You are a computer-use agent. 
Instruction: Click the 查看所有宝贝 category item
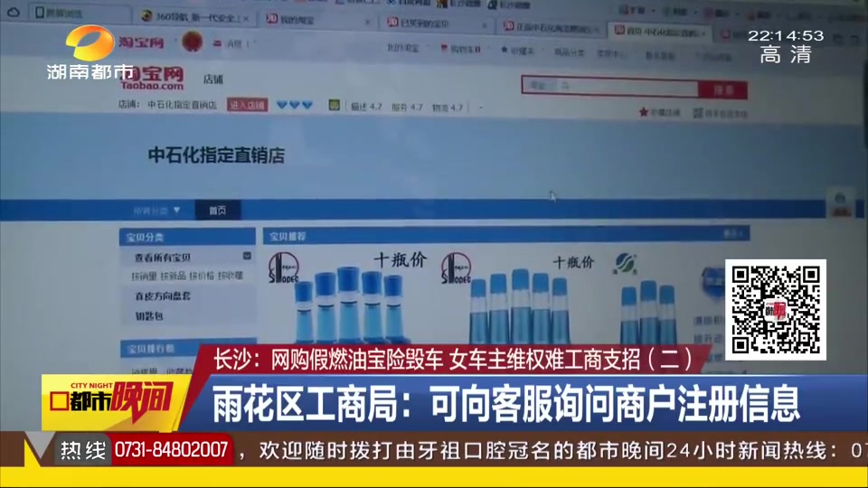(162, 258)
